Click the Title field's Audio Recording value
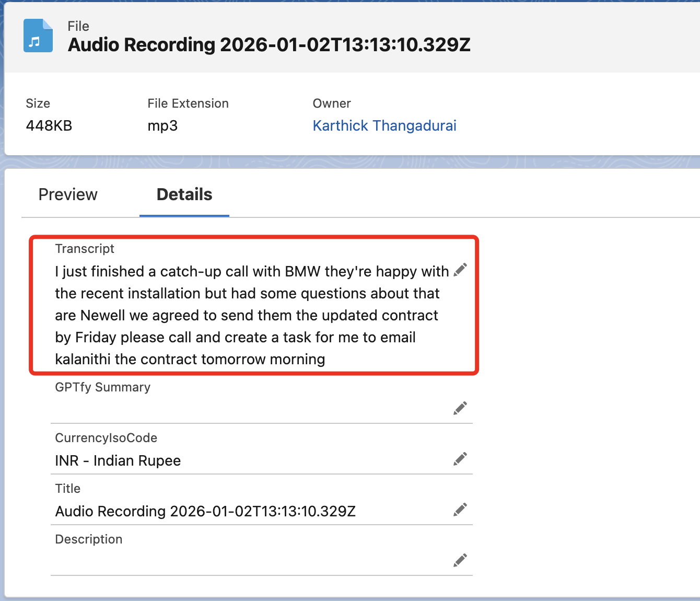700x601 pixels. (205, 511)
